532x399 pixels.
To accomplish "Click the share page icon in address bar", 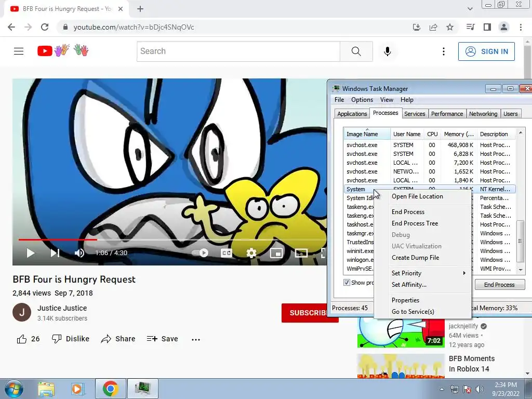I will tap(433, 27).
